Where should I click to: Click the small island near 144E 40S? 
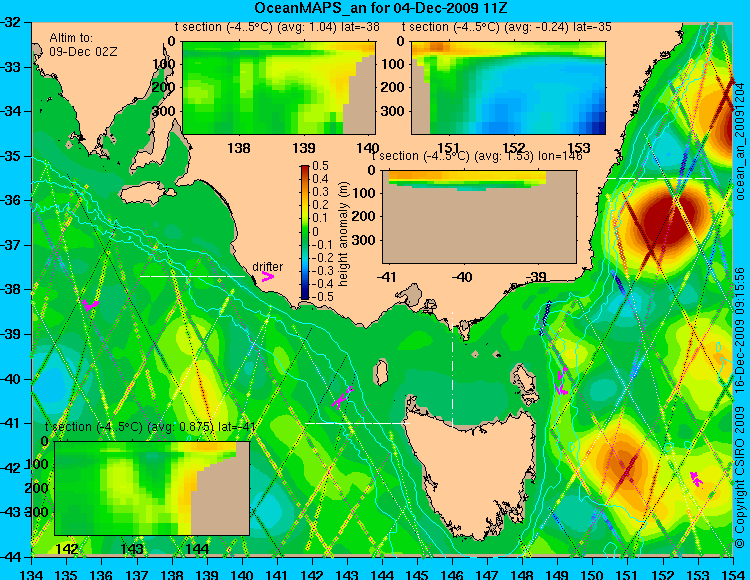[381, 372]
